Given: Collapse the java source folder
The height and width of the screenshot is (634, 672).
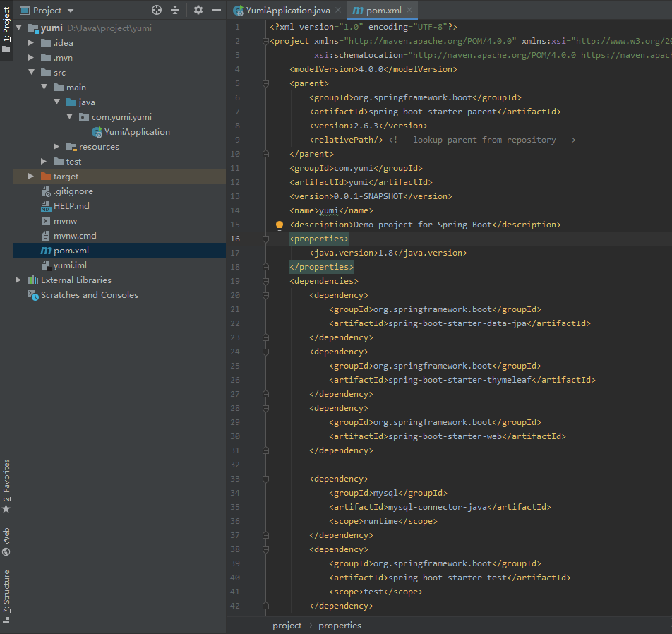Looking at the screenshot, I should point(57,102).
